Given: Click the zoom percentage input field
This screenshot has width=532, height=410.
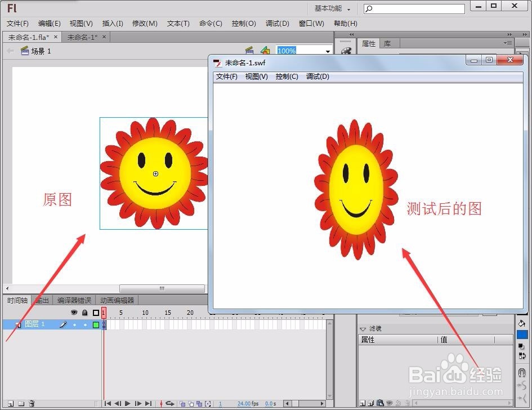Looking at the screenshot, I should point(300,51).
